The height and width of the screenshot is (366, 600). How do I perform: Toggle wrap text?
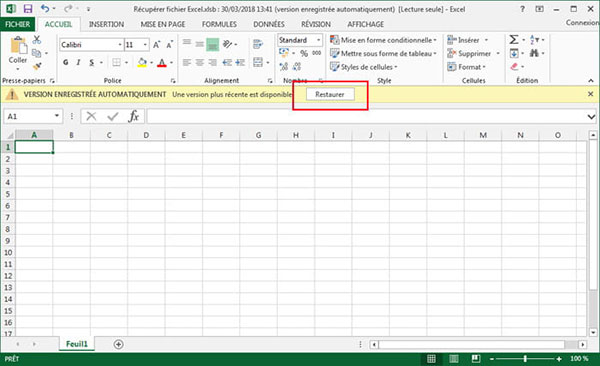pyautogui.click(x=258, y=44)
